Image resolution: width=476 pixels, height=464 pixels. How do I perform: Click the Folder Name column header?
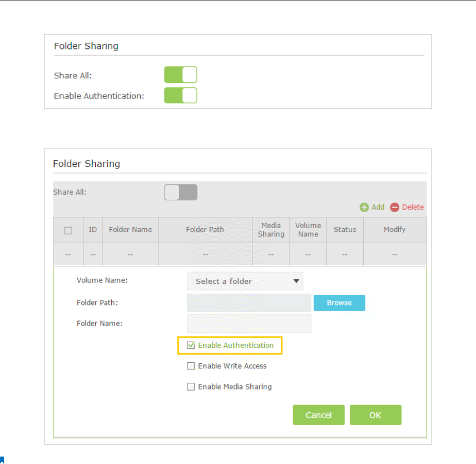(x=131, y=230)
